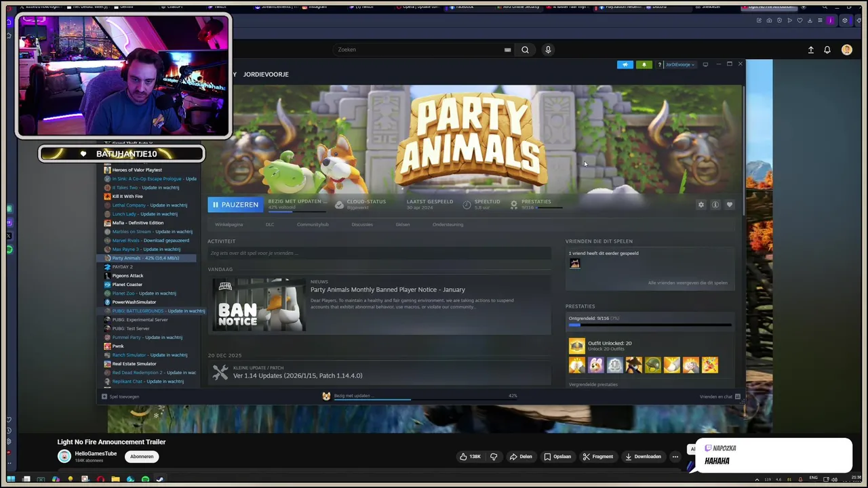The width and height of the screenshot is (868, 488).
Task: Select PAYDAY 2 in the library list
Action: pyautogui.click(x=122, y=267)
